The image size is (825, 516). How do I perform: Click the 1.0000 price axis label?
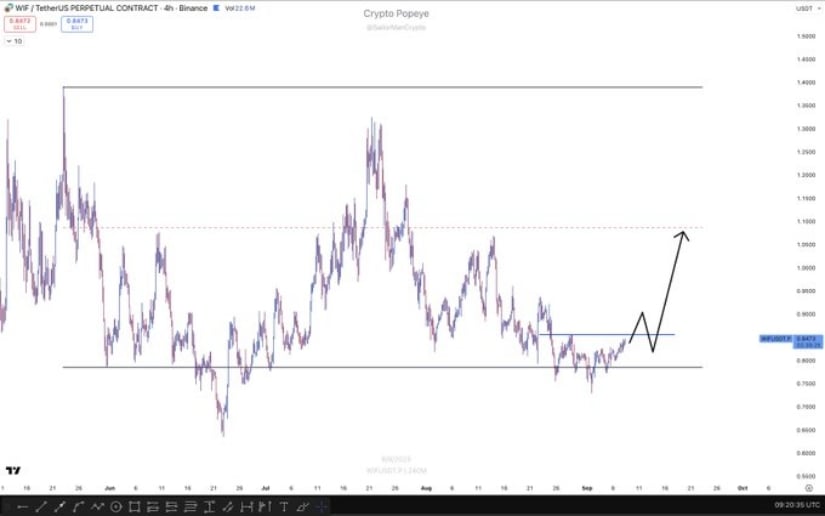tap(806, 268)
